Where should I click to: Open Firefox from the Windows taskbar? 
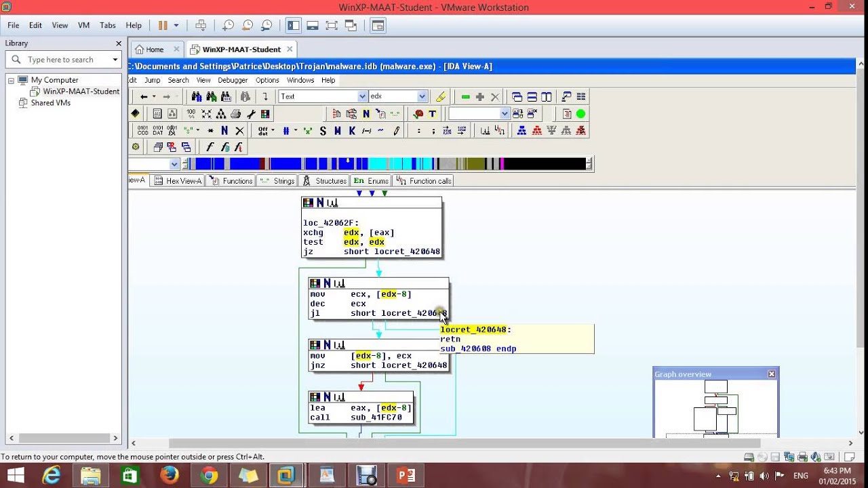pyautogui.click(x=170, y=475)
